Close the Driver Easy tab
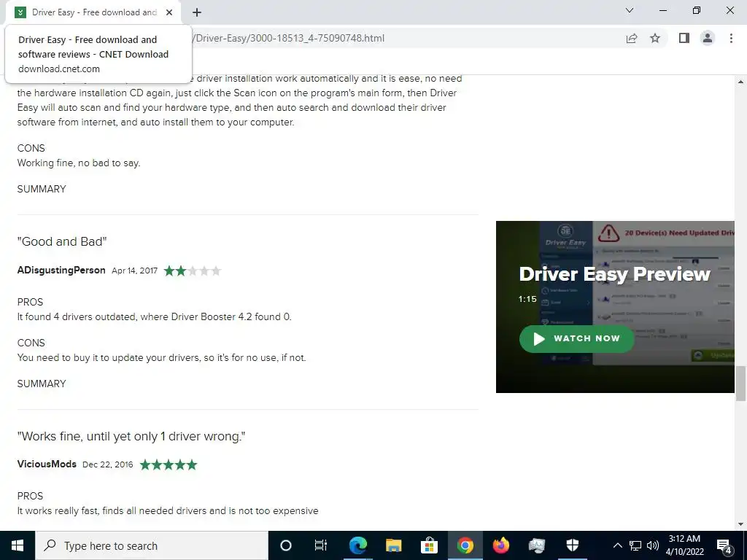 click(x=169, y=12)
